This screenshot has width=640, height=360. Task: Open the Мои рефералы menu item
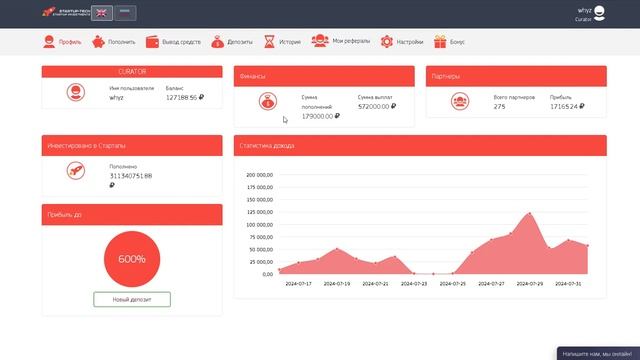pyautogui.click(x=340, y=41)
